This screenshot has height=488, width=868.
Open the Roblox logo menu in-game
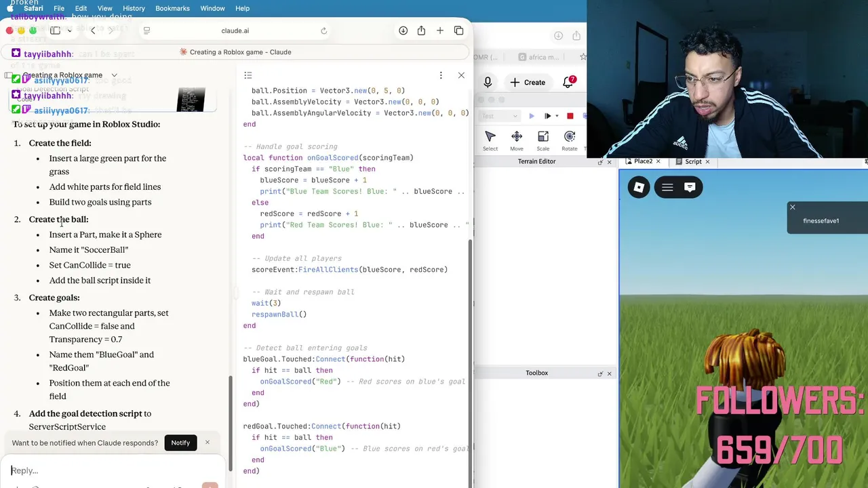[x=639, y=188]
